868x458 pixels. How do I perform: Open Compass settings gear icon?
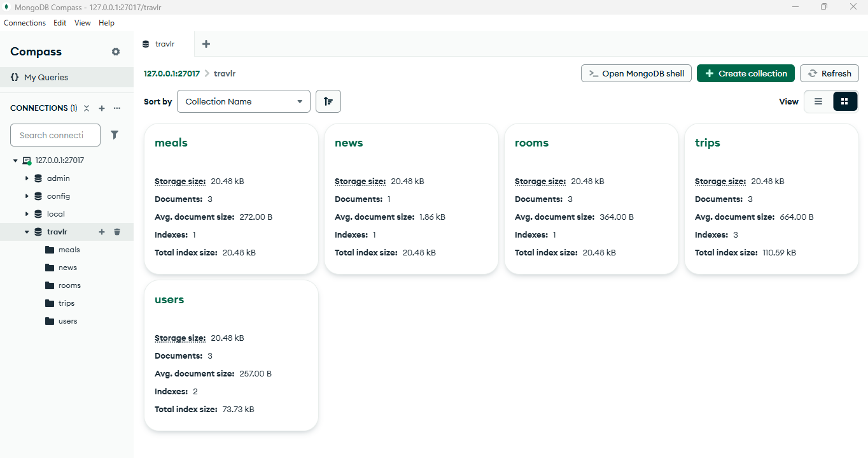pyautogui.click(x=115, y=52)
